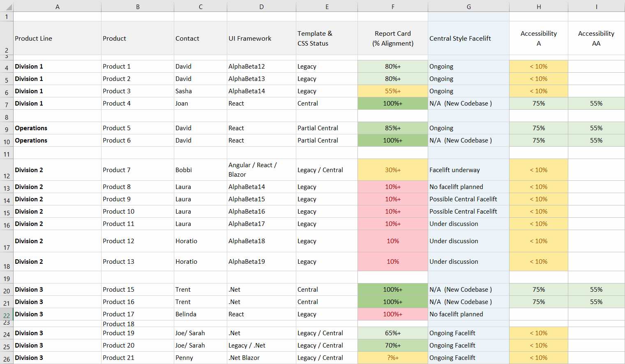This screenshot has width=625, height=364.
Task: Click the 'Report Card (% Alignment)' header cell
Action: coord(393,38)
